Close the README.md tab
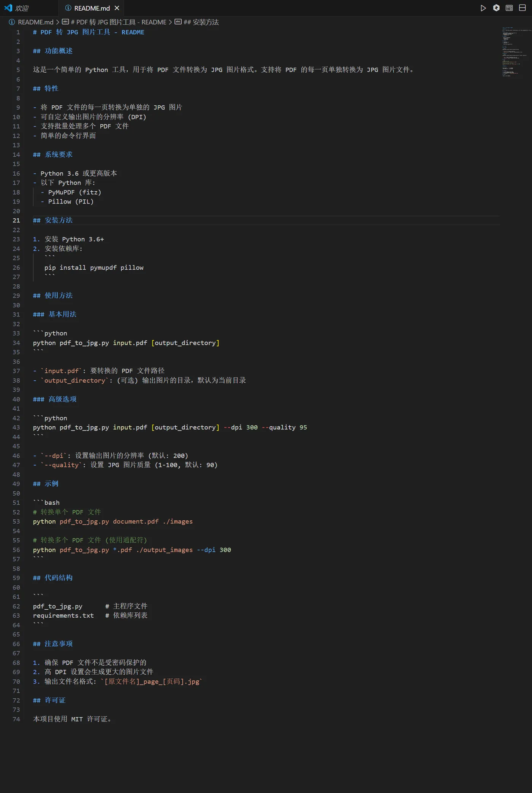 [117, 8]
